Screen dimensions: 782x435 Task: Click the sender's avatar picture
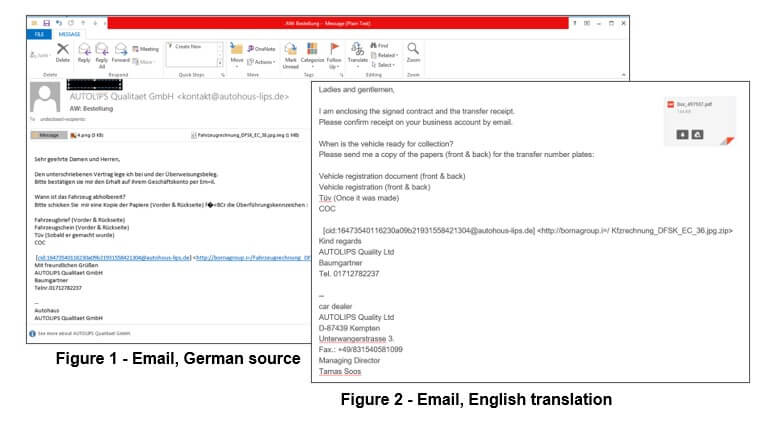click(45, 97)
